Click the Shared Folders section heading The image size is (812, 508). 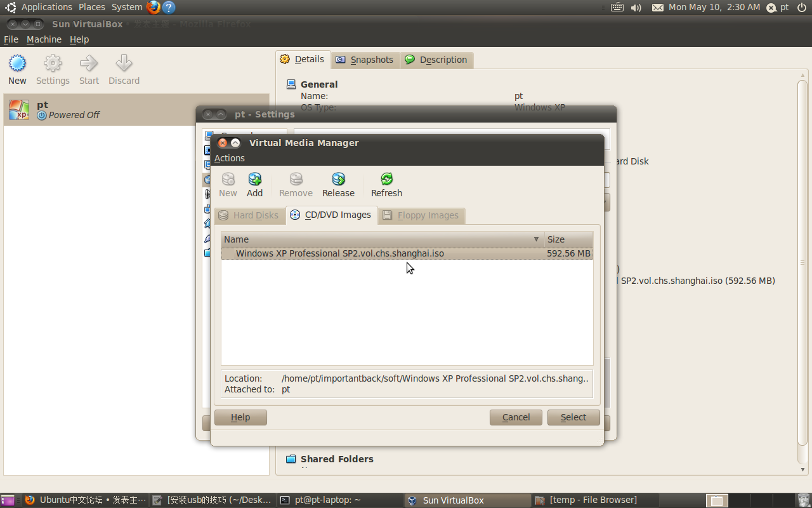(x=337, y=458)
